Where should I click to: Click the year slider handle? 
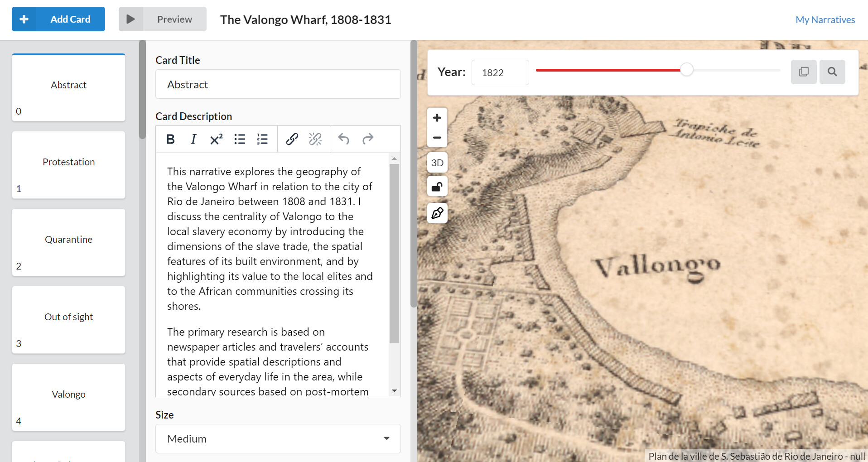tap(687, 70)
